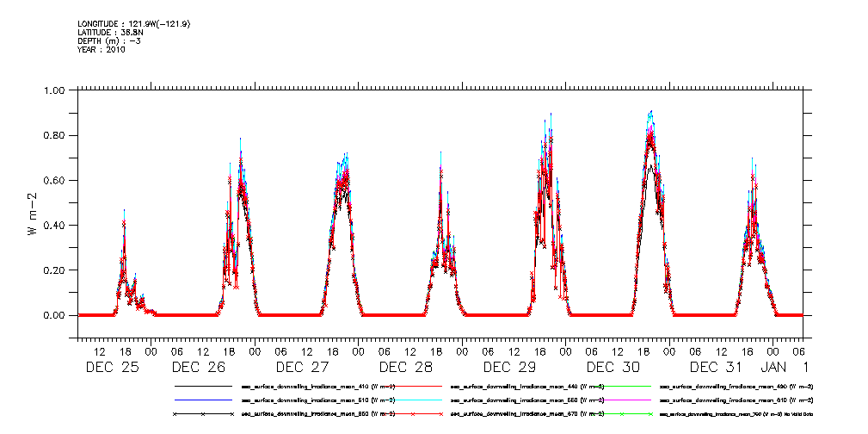Click the DEC 29 date label
This screenshot has height=434, width=868.
pyautogui.click(x=510, y=367)
